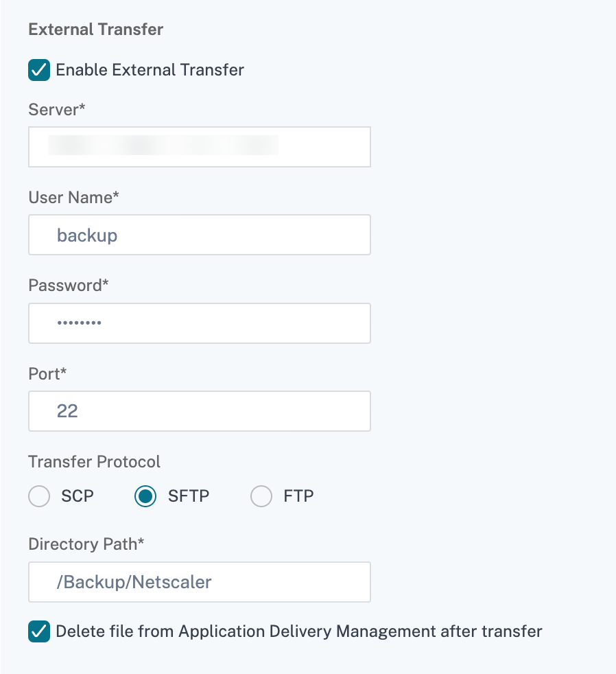Click the 'FTP' option label text
Image resolution: width=616 pixels, height=674 pixels.
tap(298, 496)
